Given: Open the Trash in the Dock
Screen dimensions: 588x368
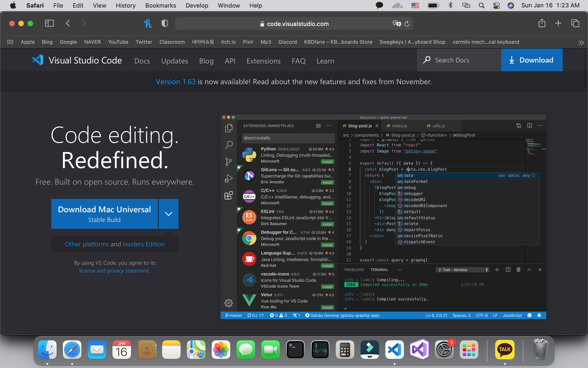Looking at the screenshot, I should click(x=540, y=349).
